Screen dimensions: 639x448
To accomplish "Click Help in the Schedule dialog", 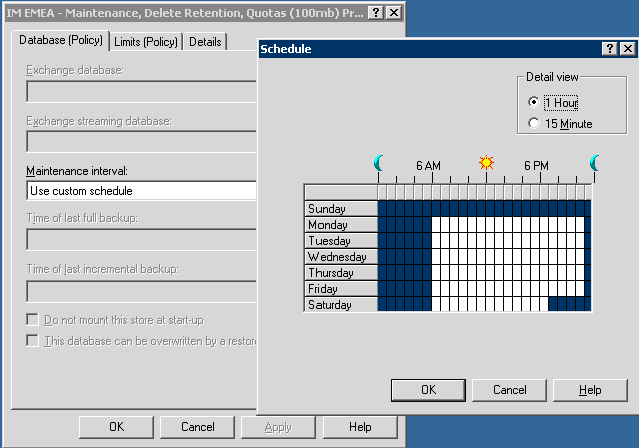I will click(x=590, y=390).
